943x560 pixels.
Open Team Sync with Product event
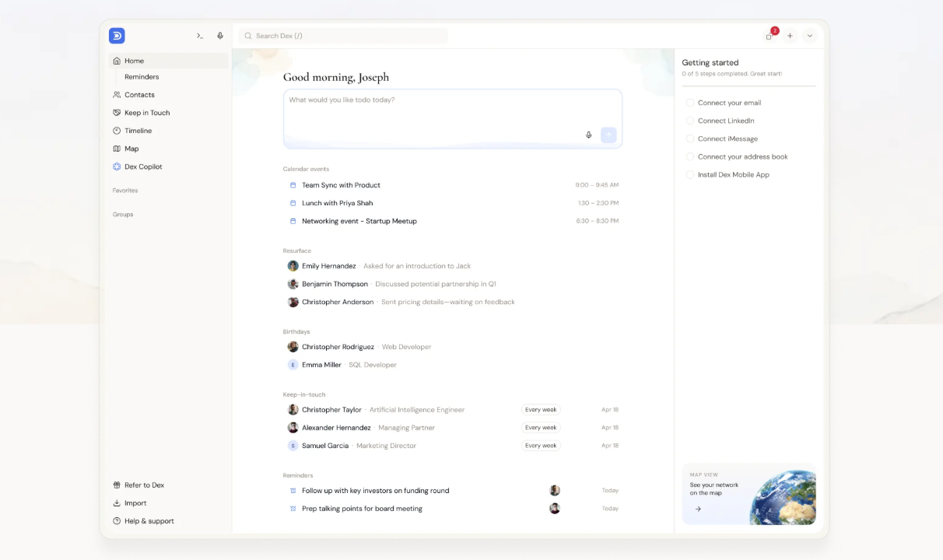click(453, 185)
